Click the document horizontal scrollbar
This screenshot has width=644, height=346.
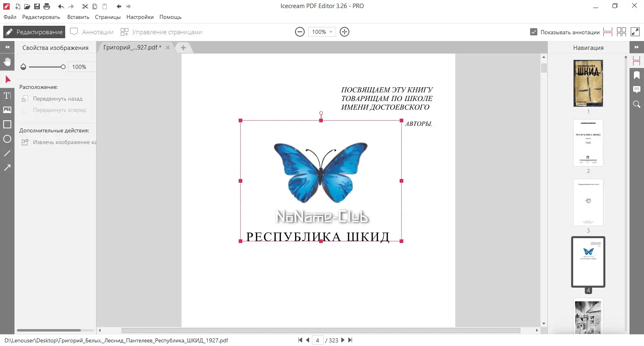[321, 330]
